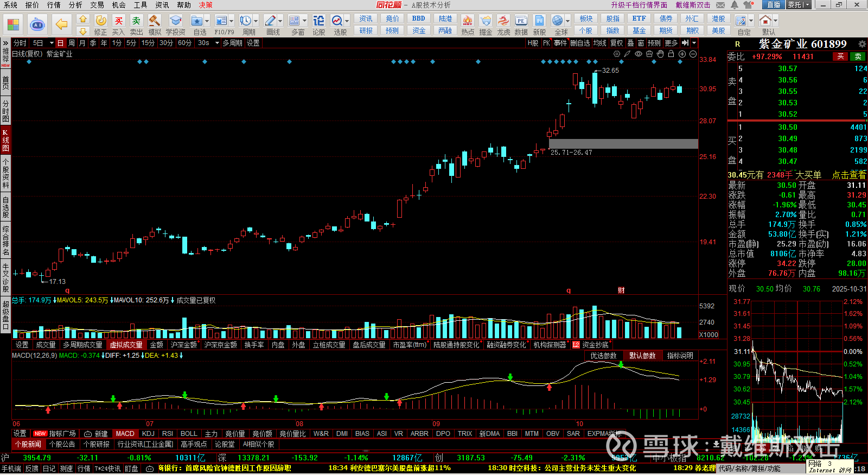
Task: Expand the 周期 period dropdown arrow
Action: coord(256,21)
